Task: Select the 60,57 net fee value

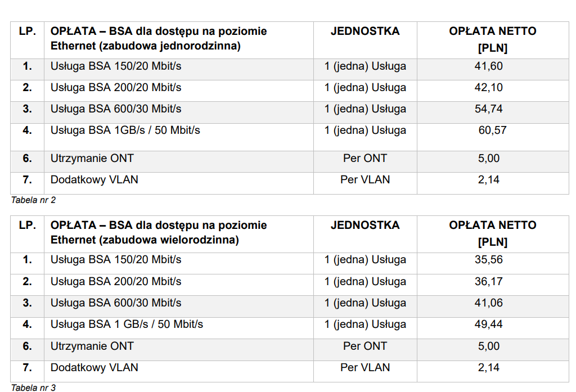Action: click(x=492, y=130)
